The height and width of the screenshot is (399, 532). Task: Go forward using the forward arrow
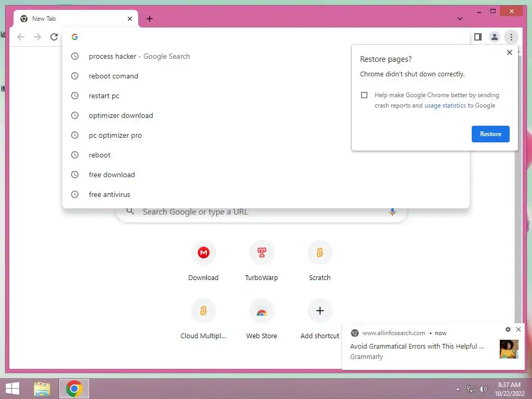pos(37,37)
